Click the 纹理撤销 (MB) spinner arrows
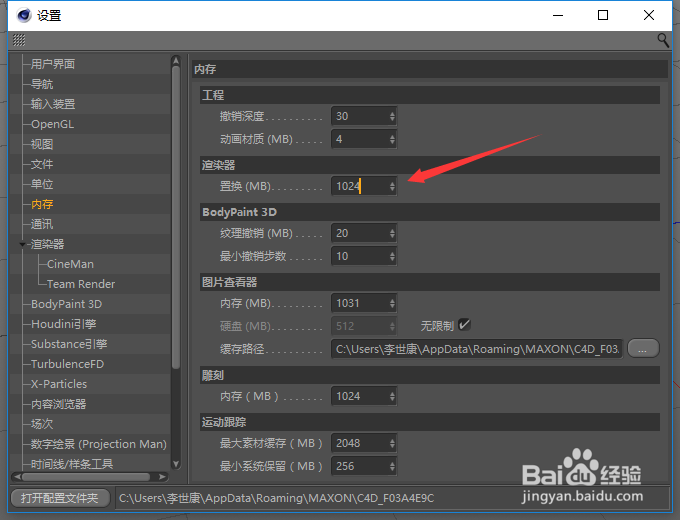 click(392, 233)
